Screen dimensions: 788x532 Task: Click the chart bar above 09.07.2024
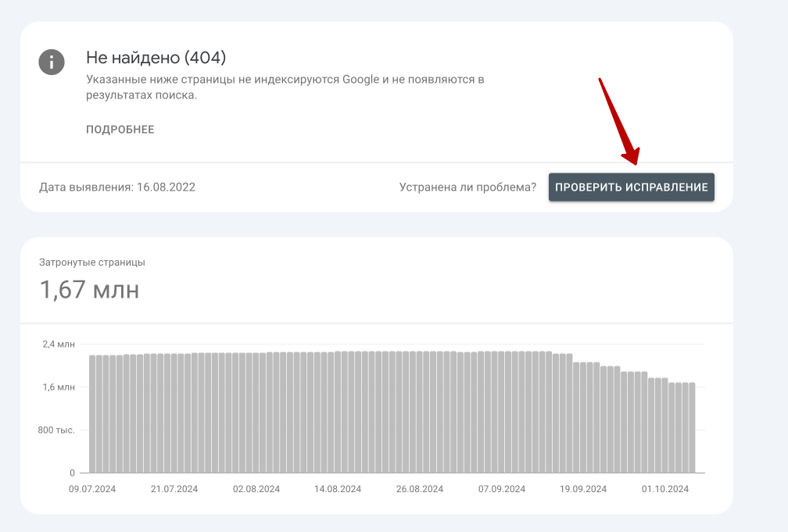(93, 414)
